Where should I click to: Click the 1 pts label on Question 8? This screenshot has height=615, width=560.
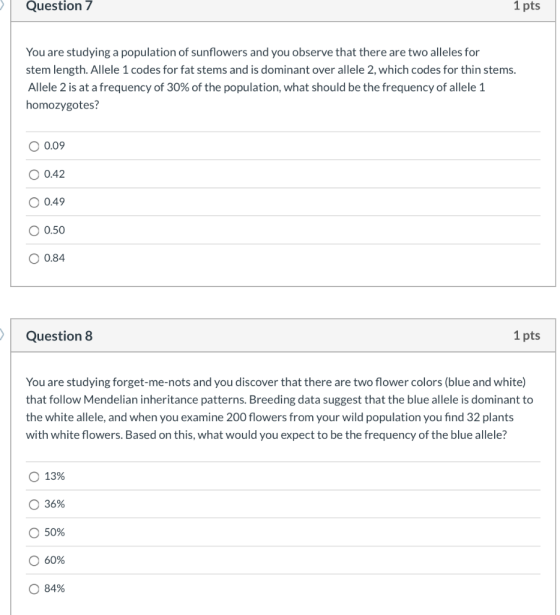click(527, 335)
